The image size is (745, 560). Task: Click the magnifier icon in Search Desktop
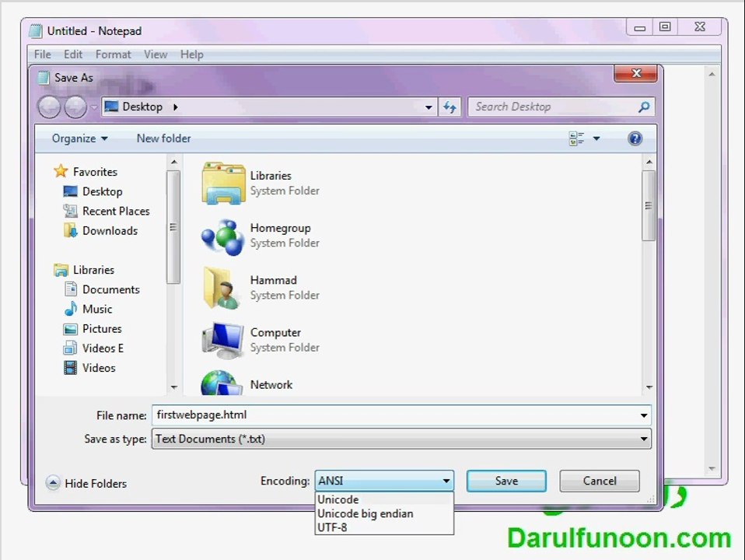click(x=644, y=107)
